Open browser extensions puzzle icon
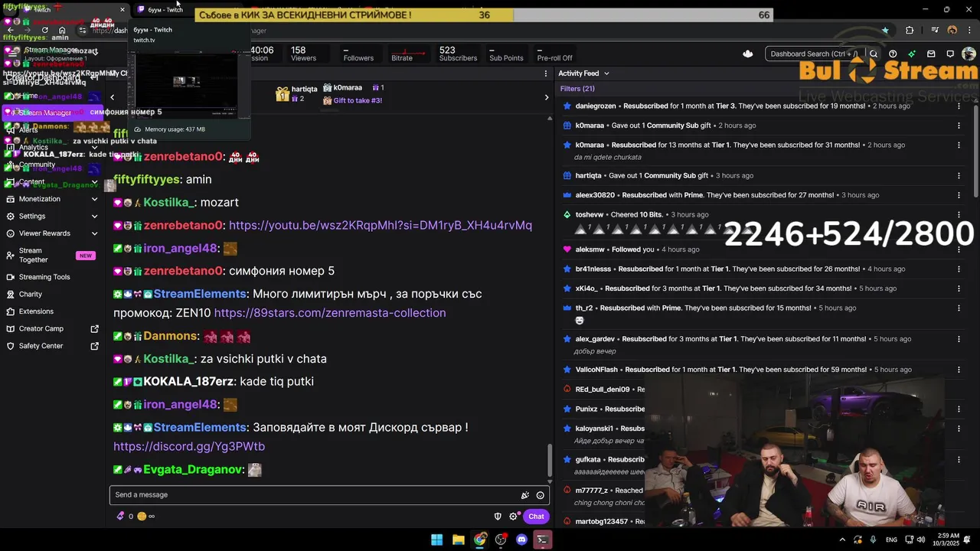 tap(910, 31)
